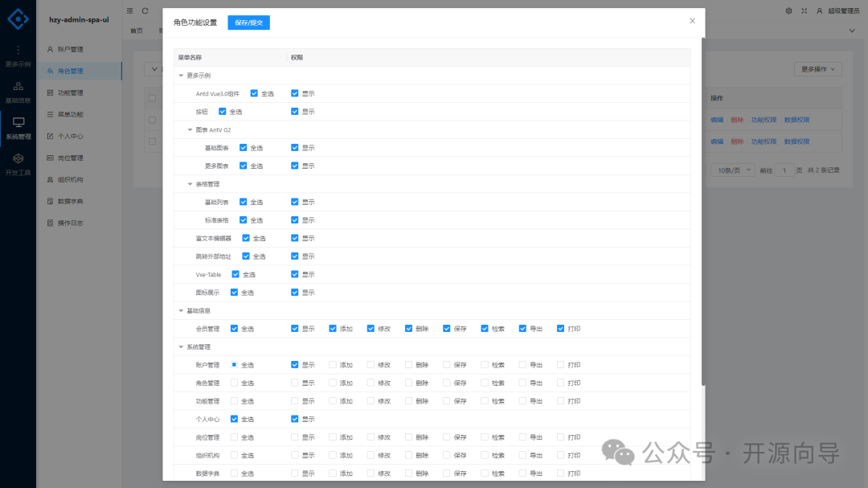Screen dimensions: 868x488
Task: Collapse the 图表 AntV G2 node
Action: point(190,129)
